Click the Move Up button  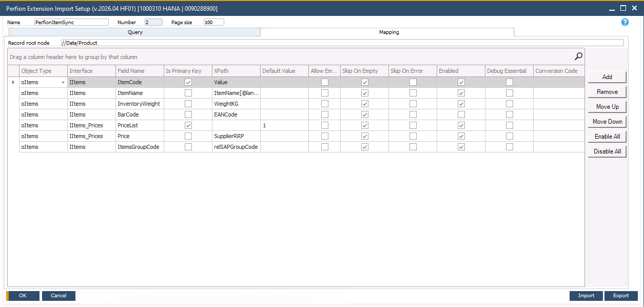point(607,107)
